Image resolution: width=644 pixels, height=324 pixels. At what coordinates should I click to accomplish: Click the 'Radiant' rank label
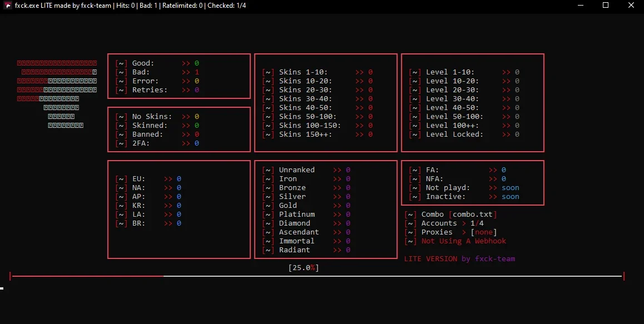(x=295, y=250)
